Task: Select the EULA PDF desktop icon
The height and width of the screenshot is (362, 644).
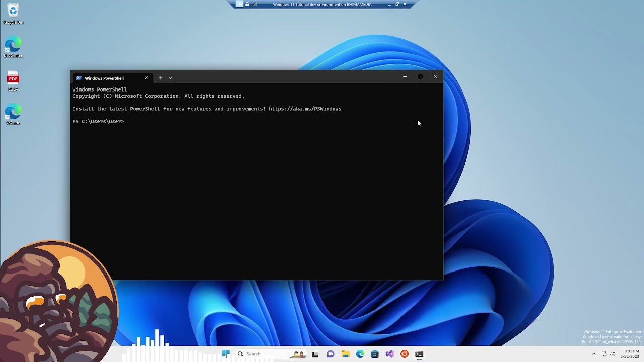Action: 13,81
